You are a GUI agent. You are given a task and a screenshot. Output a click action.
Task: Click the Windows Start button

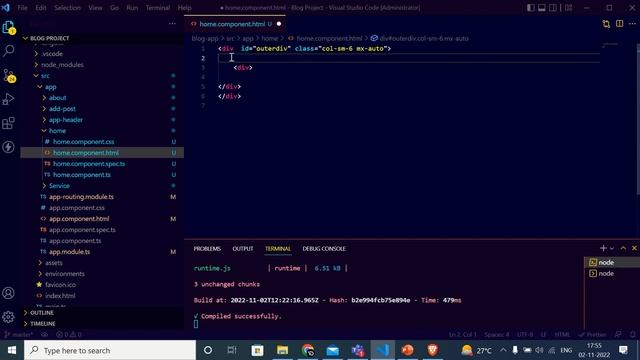point(12,350)
